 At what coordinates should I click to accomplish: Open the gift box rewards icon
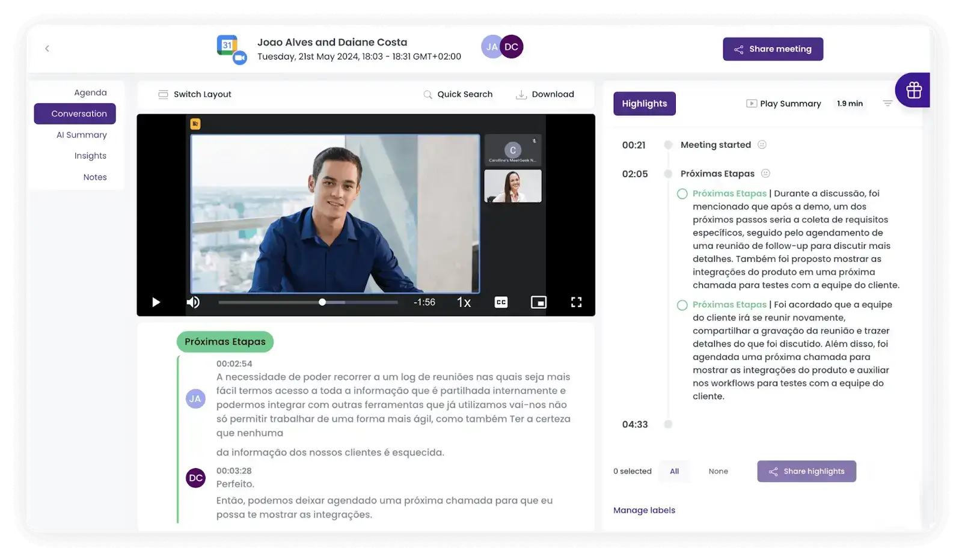[913, 90]
